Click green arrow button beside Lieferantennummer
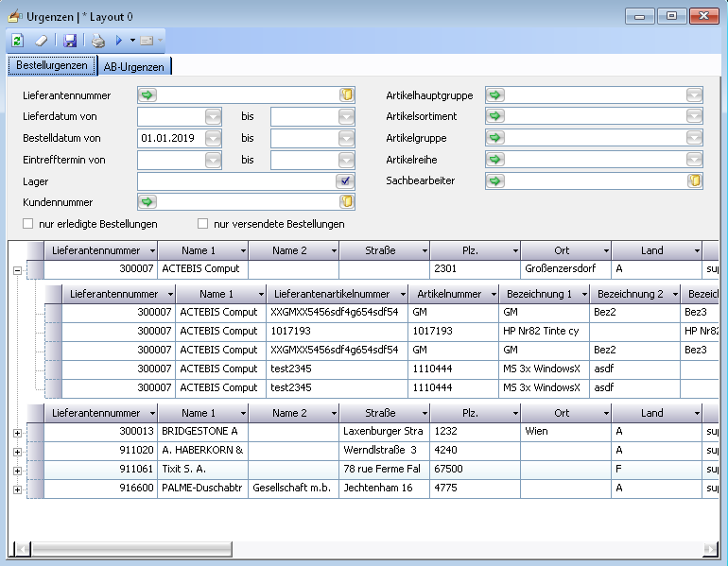The width and height of the screenshot is (728, 566). (x=147, y=95)
